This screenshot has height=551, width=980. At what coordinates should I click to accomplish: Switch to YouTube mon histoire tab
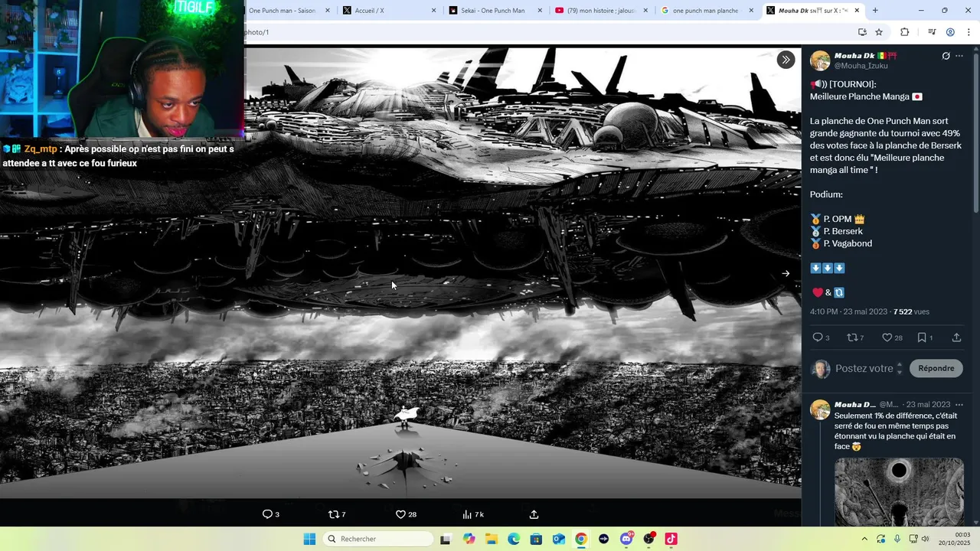(600, 11)
